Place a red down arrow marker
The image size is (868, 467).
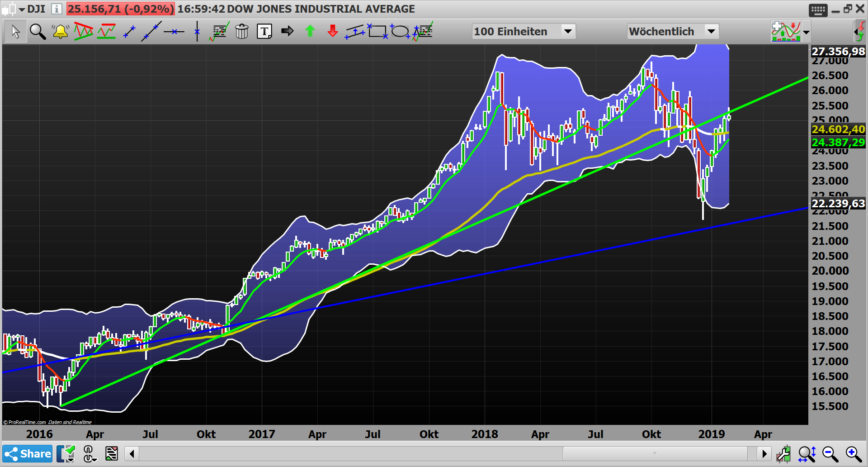tap(333, 31)
